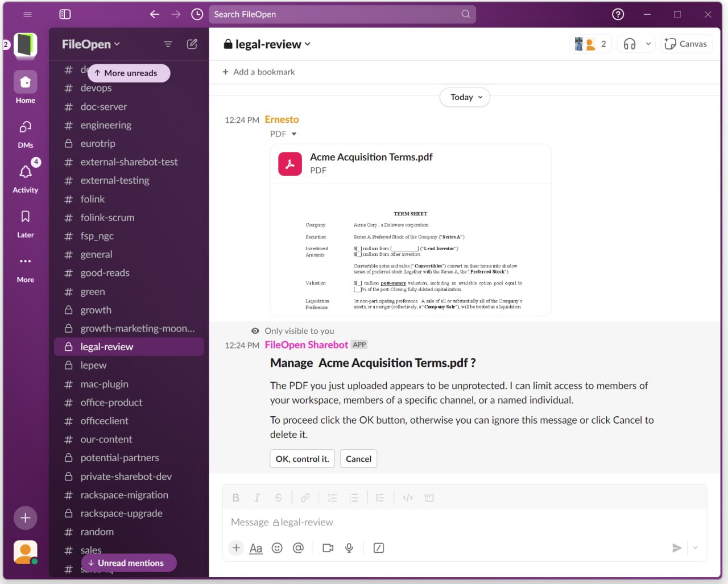Open the Today date dropdown
This screenshot has height=584, width=728.
pos(465,97)
